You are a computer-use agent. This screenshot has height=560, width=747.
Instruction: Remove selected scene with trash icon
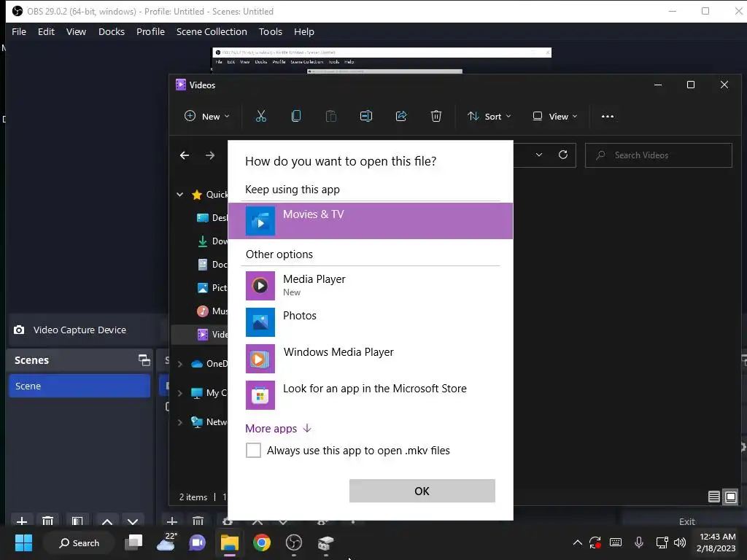pos(47,521)
